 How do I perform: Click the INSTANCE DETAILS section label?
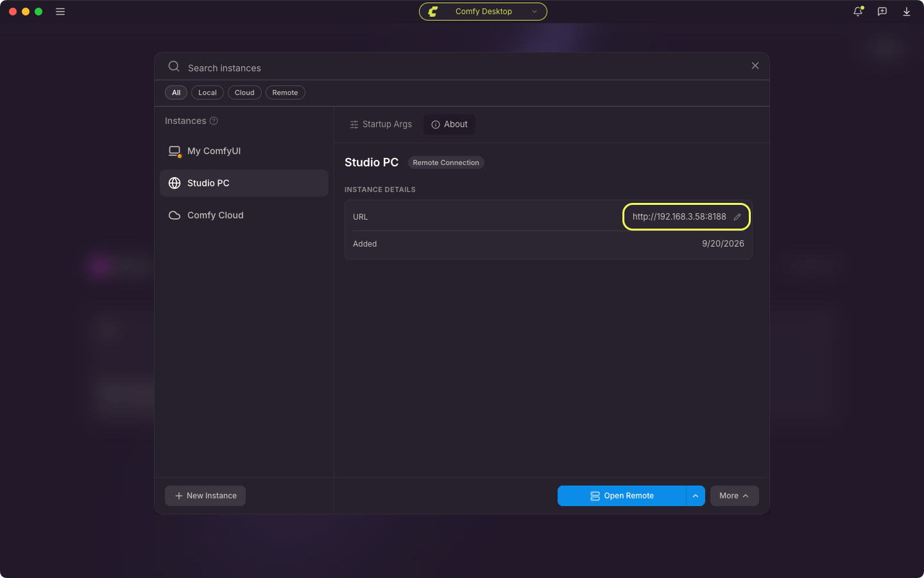[x=380, y=189]
